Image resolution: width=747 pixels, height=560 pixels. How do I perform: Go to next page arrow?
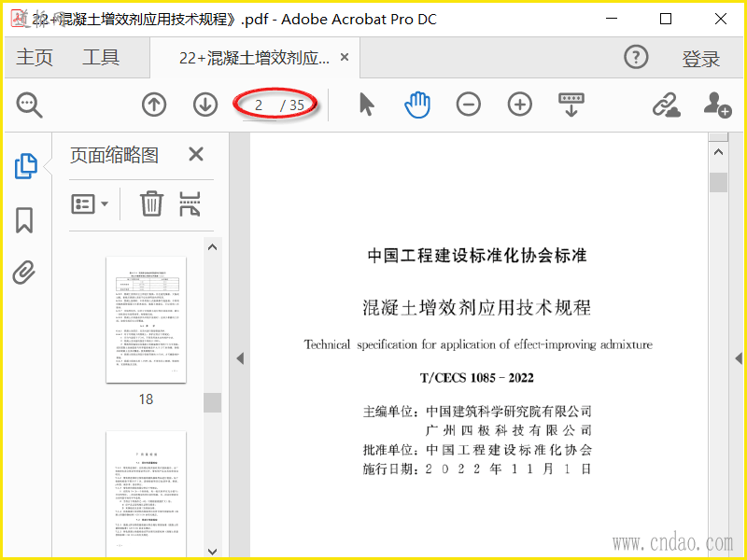[205, 105]
